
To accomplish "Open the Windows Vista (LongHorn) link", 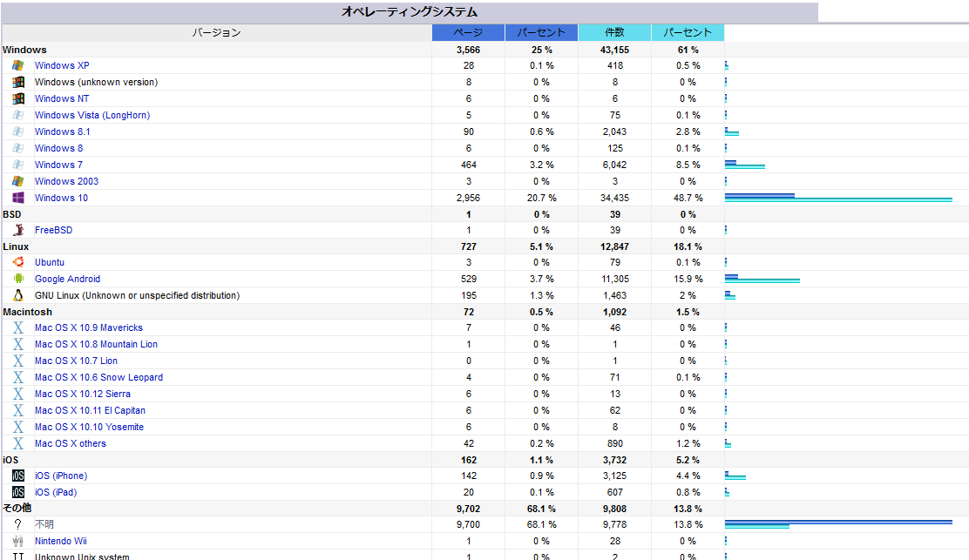I will coord(91,115).
